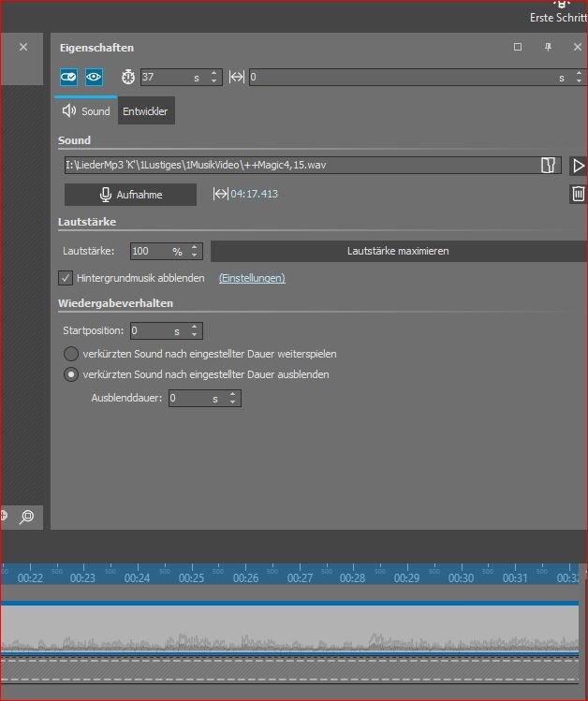Click the browse sound file icon
588x701 pixels.
point(549,166)
